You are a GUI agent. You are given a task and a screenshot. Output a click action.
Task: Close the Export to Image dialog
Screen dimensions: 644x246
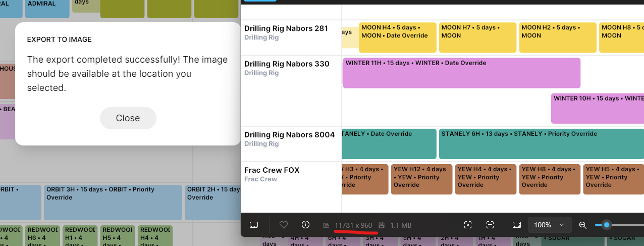click(x=128, y=118)
